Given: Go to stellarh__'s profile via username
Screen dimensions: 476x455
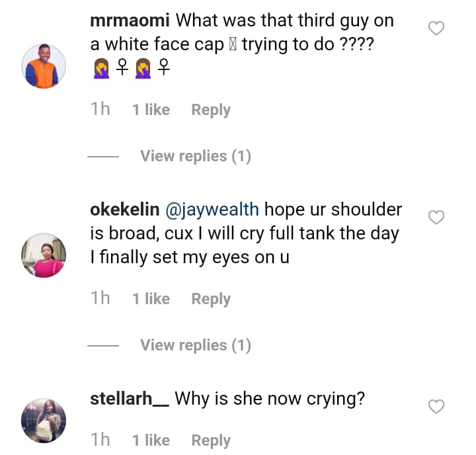Looking at the screenshot, I should (x=129, y=399).
